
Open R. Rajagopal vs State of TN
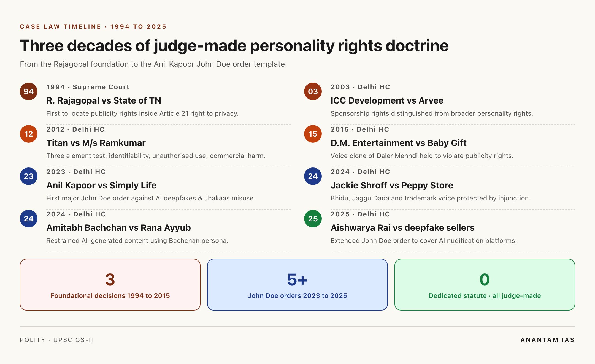click(x=104, y=100)
